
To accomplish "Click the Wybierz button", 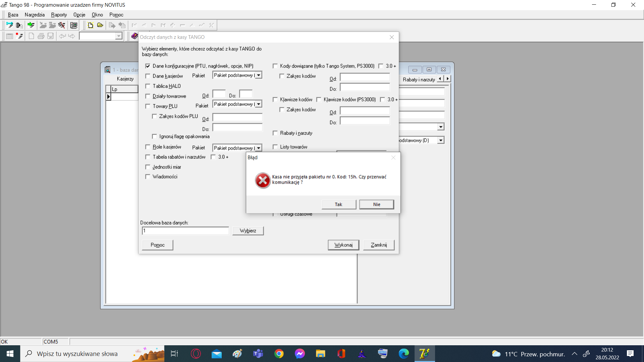I will [x=248, y=231].
